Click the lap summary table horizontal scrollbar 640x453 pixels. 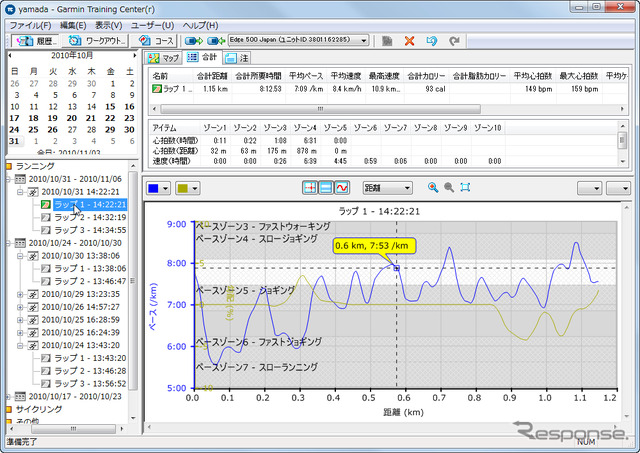320,109
